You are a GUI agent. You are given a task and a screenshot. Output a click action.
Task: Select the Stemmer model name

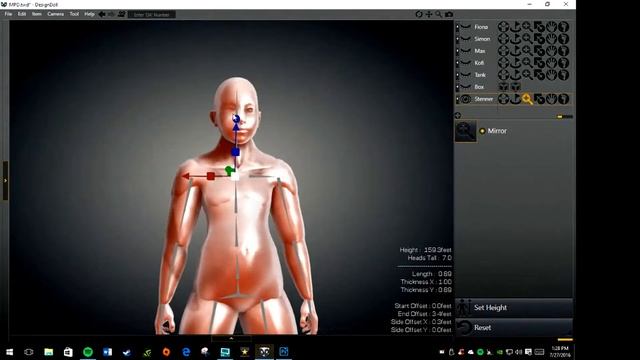483,99
